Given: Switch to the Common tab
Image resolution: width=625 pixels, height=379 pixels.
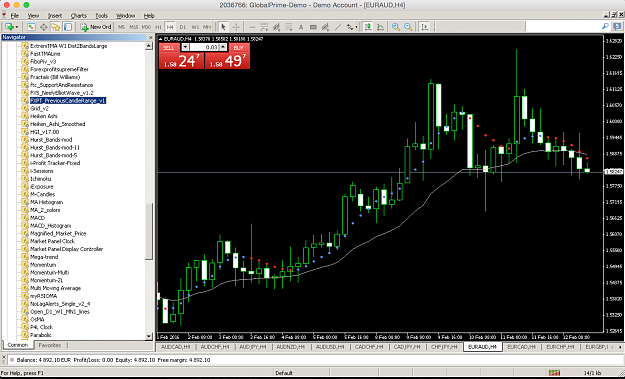Looking at the screenshot, I should pos(18,345).
